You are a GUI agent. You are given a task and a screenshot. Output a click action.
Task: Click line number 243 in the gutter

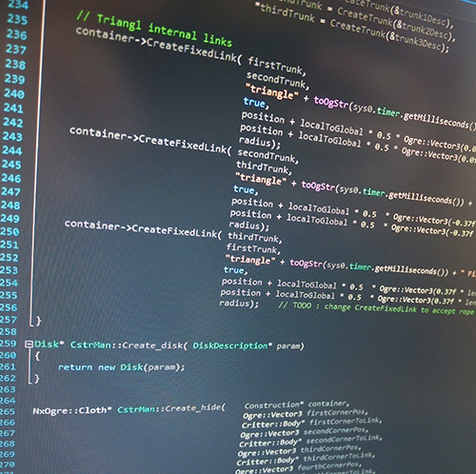pos(12,136)
